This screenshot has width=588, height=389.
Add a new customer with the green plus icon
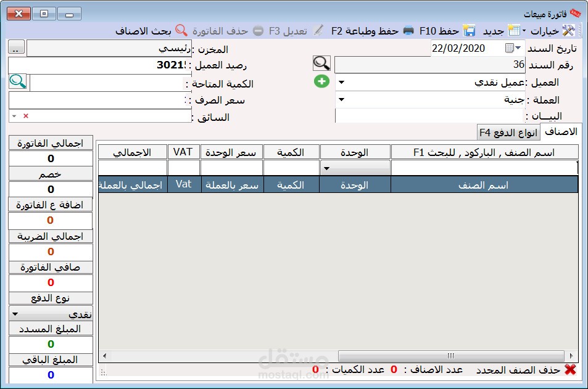(x=321, y=81)
